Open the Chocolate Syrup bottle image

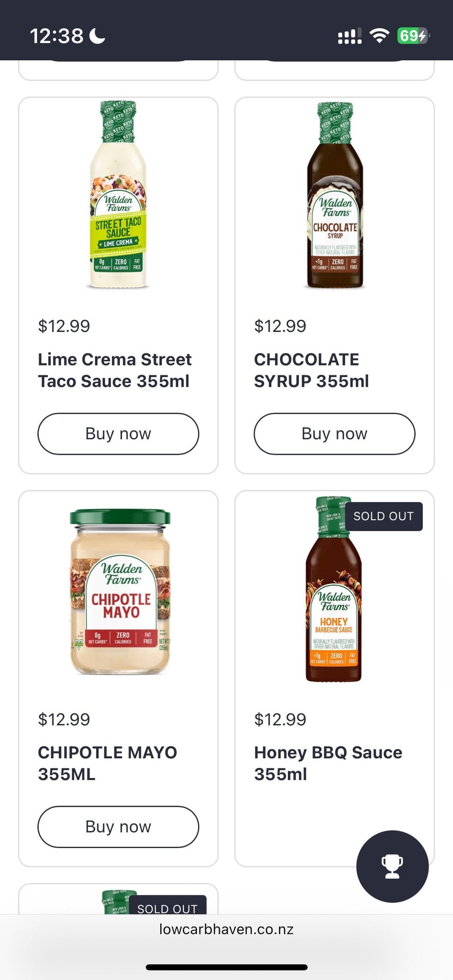pos(335,194)
